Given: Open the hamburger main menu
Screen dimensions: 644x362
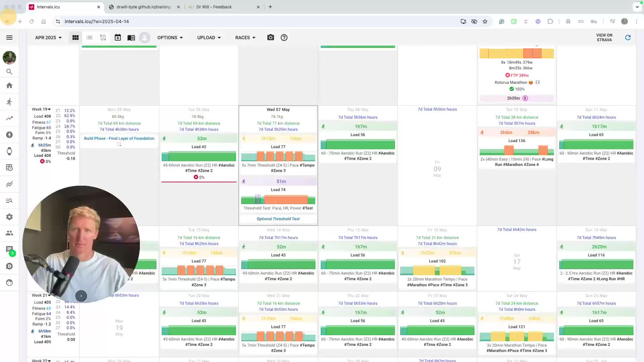Looking at the screenshot, I should [9, 38].
